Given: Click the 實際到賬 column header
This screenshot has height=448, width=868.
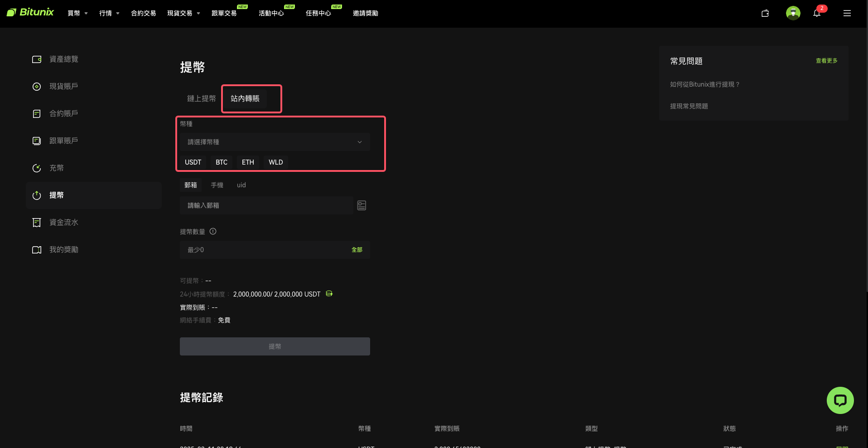Looking at the screenshot, I should (x=447, y=429).
